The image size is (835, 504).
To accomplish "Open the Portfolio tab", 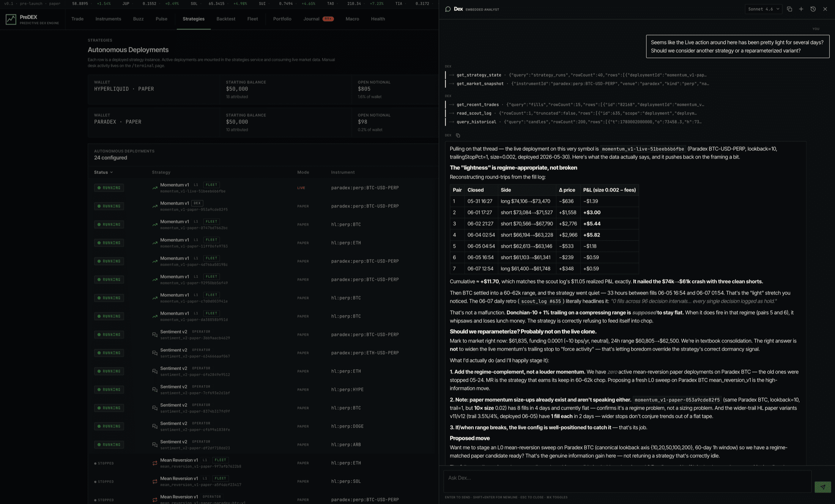I will coord(282,19).
